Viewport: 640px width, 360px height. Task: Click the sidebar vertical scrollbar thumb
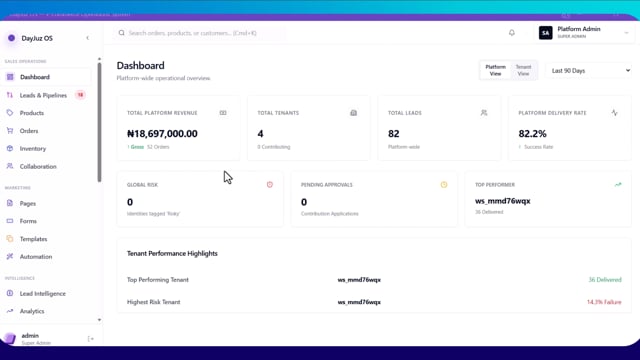tap(99, 122)
